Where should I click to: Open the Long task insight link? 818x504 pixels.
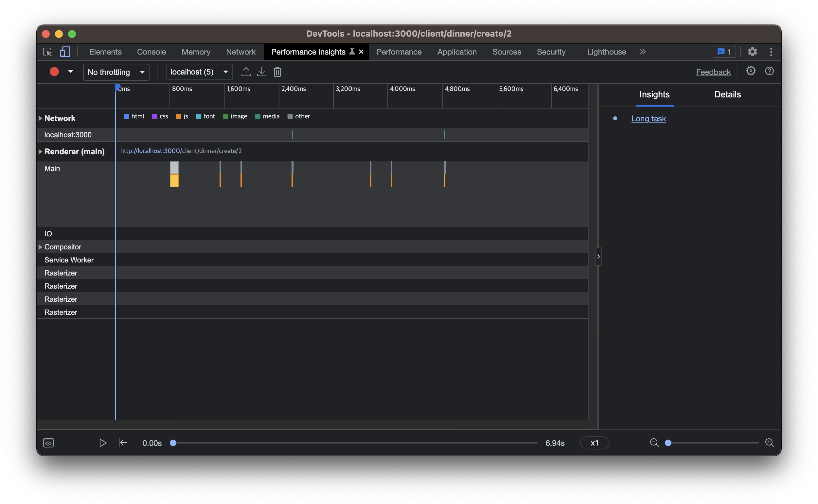click(648, 119)
